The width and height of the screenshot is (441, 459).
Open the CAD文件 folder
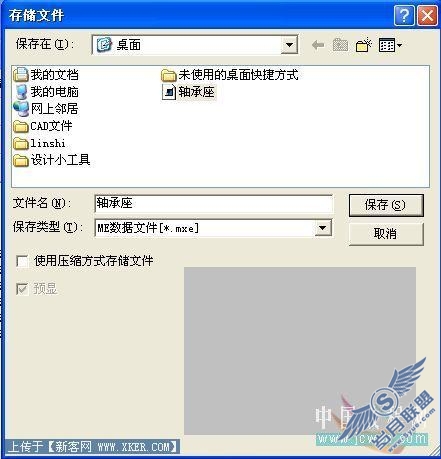click(43, 126)
